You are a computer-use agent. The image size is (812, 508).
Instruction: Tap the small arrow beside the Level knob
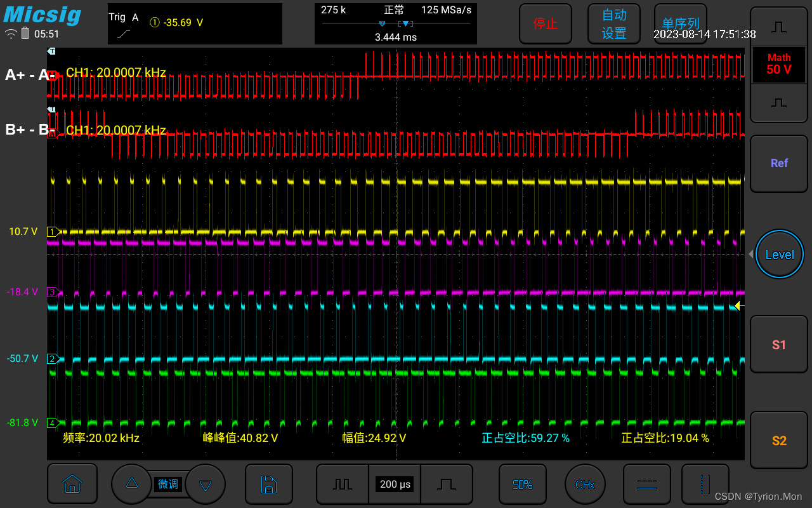tap(751, 254)
